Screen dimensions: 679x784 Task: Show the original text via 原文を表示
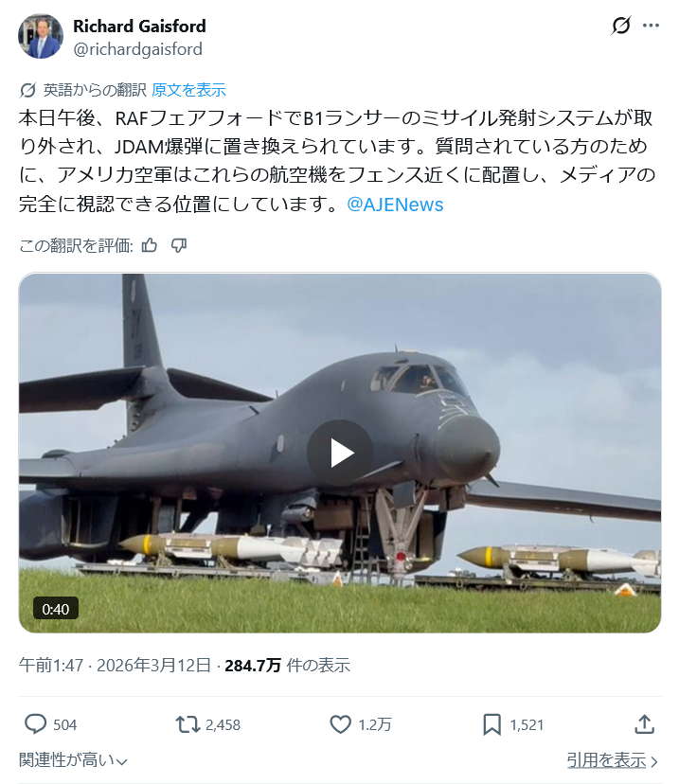(x=188, y=90)
